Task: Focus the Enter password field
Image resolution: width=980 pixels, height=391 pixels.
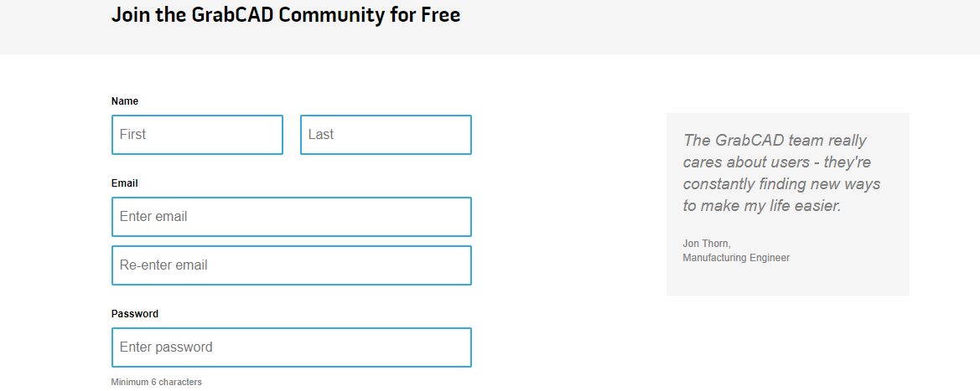Action: (x=291, y=347)
